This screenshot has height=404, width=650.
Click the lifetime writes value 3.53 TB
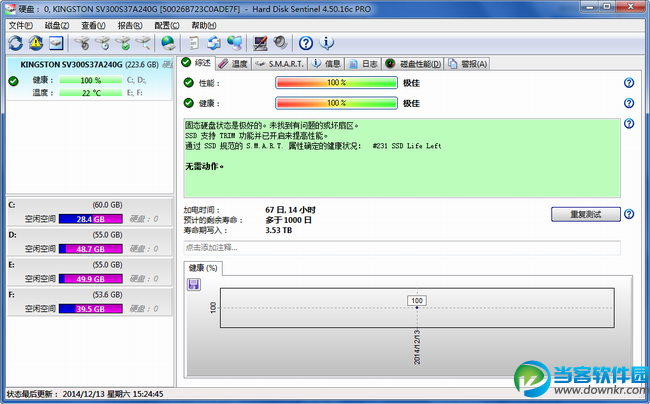[x=279, y=230]
